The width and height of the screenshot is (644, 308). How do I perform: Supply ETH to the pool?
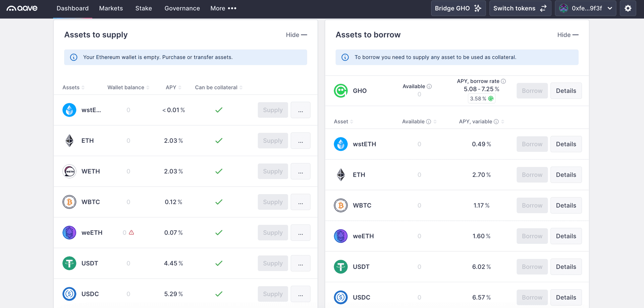pos(273,140)
